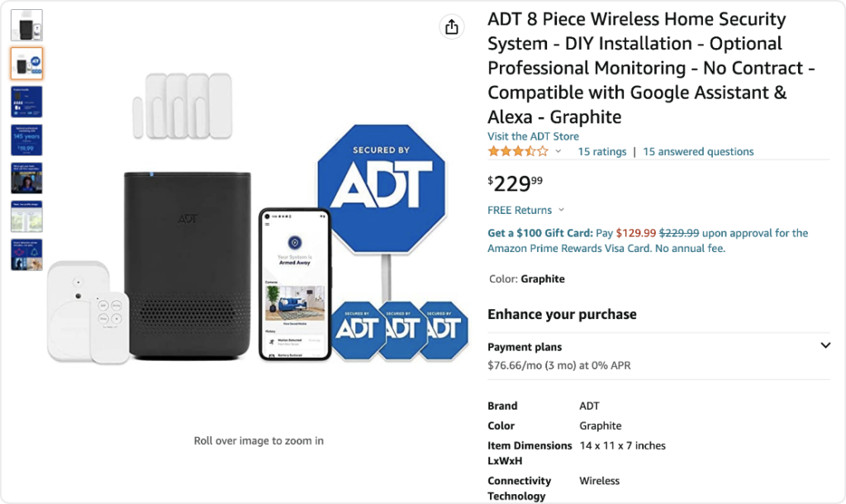Click the share icon above product image
Screen dimensions: 846x504
tap(451, 27)
